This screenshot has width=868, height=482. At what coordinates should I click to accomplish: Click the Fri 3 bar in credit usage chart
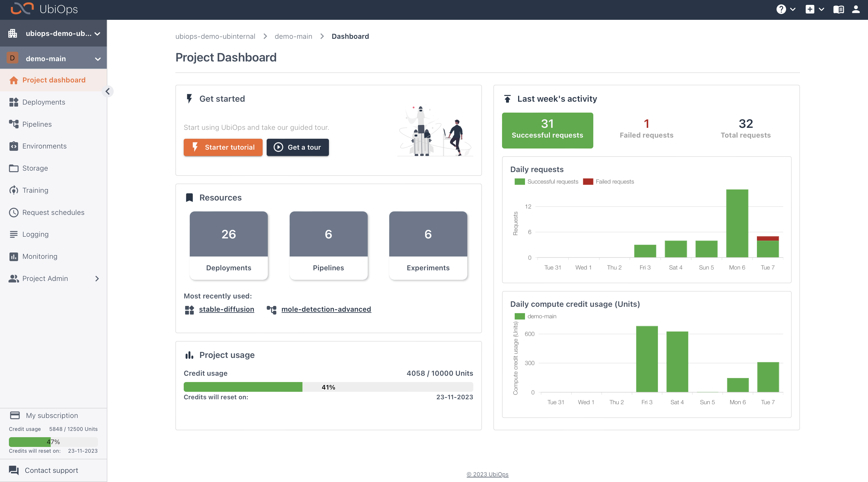(x=647, y=359)
